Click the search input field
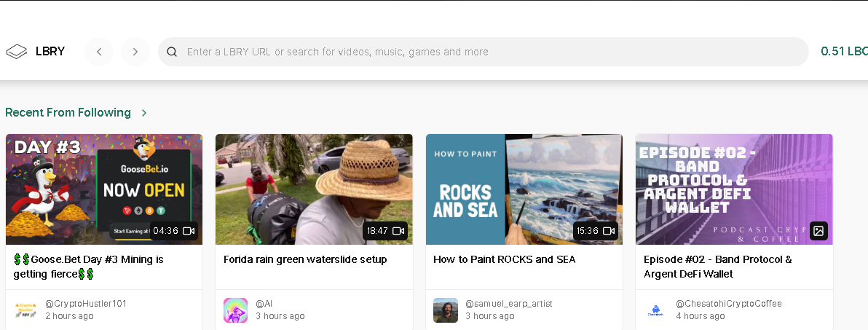Image resolution: width=868 pixels, height=330 pixels. [484, 52]
